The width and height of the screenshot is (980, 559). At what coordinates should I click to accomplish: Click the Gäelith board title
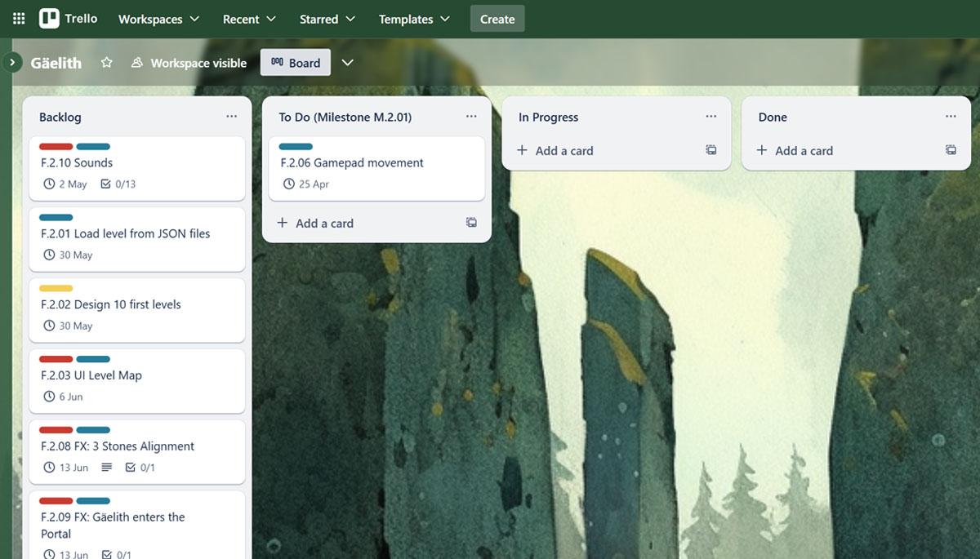(56, 63)
